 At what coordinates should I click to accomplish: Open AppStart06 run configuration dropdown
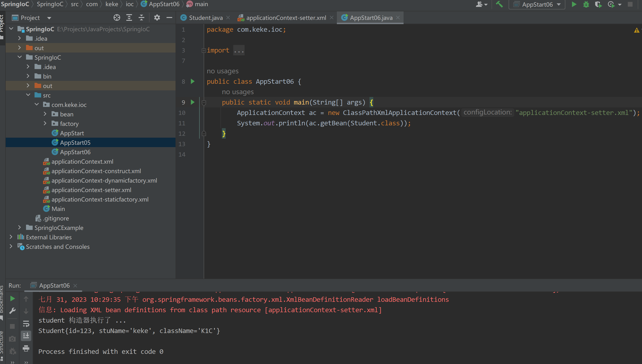(537, 4)
